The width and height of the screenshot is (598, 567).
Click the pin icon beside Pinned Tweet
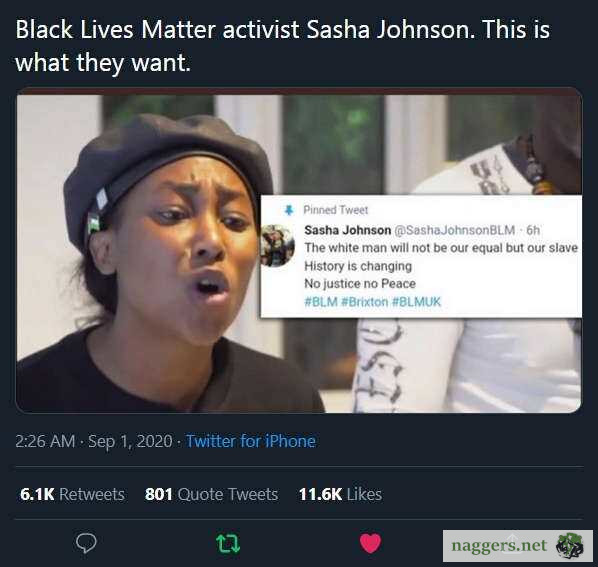tap(289, 210)
